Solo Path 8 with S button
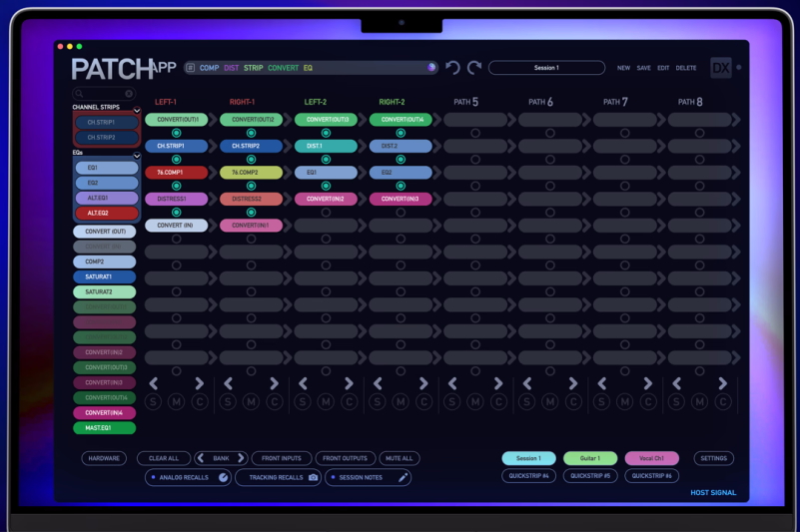 (676, 402)
